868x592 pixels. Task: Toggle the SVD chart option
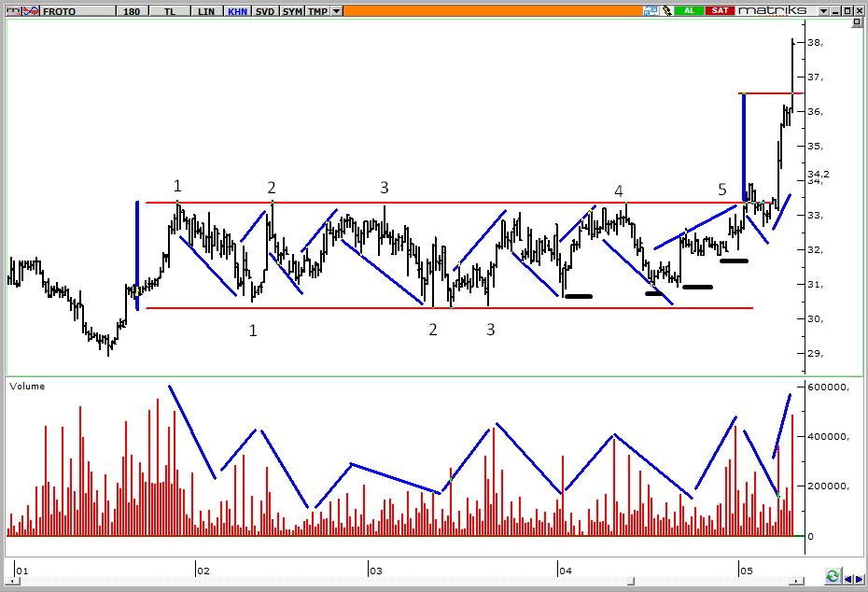[265, 11]
